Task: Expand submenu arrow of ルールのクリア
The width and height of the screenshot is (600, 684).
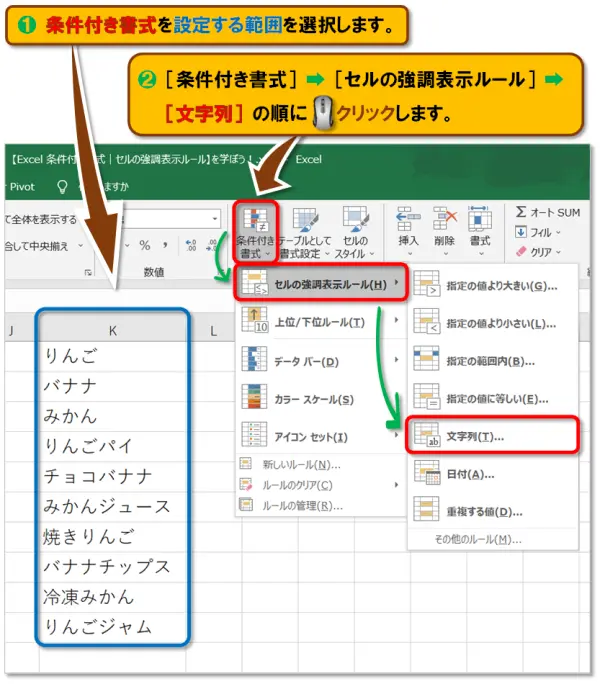Action: (396, 485)
